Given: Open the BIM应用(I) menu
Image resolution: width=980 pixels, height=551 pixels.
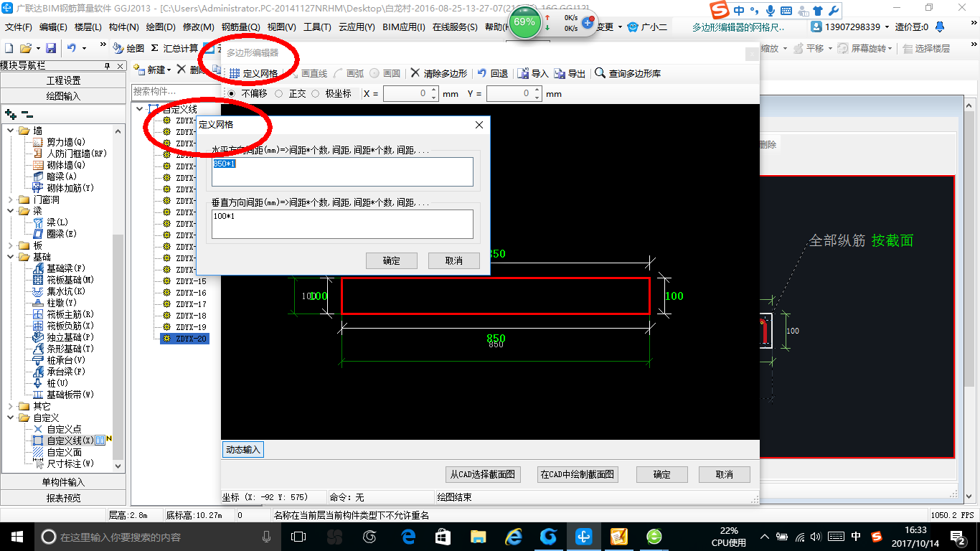Looking at the screenshot, I should 404,27.
